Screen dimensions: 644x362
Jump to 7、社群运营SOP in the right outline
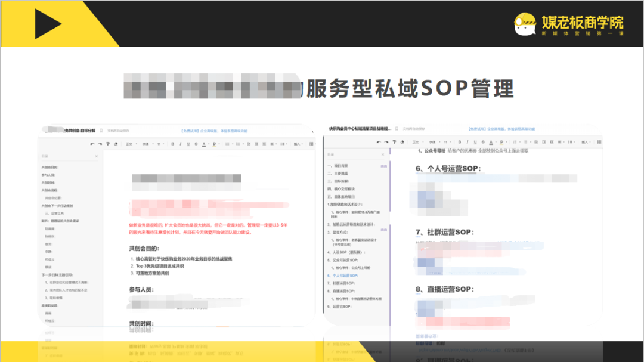[341, 283]
